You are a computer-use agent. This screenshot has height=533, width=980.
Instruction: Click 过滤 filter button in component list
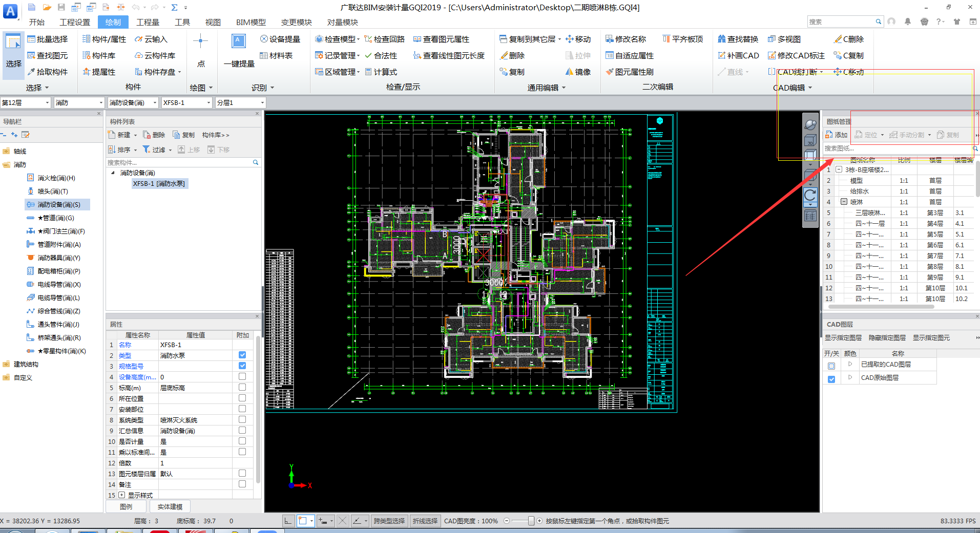coord(157,150)
